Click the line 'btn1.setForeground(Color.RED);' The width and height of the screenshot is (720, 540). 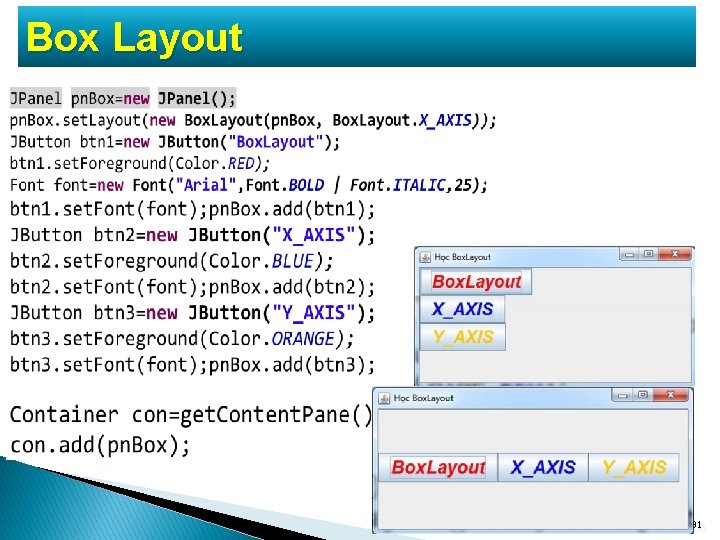(140, 163)
